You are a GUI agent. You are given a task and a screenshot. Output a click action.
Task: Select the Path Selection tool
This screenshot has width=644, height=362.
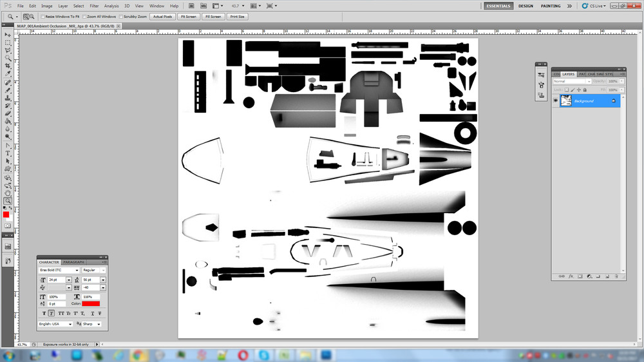[x=7, y=162]
